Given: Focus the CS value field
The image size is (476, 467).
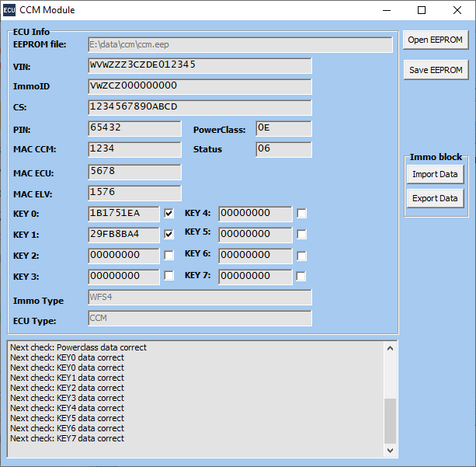Looking at the screenshot, I should pos(200,107).
